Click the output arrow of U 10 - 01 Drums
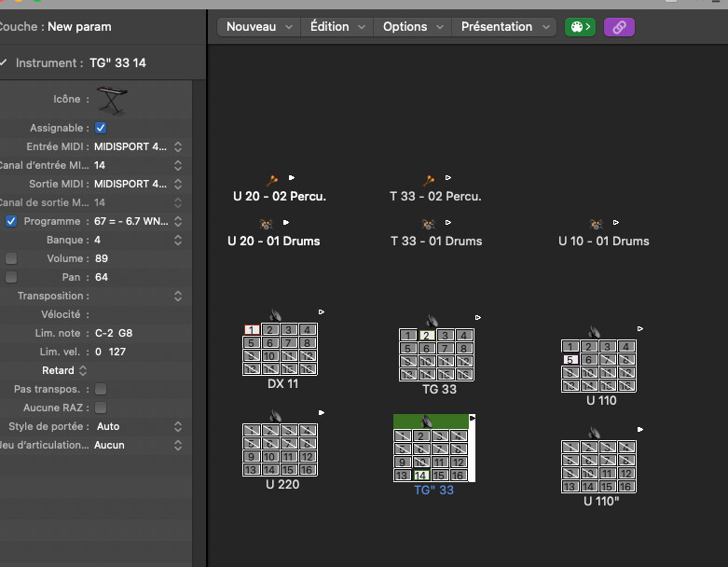Viewport: 728px width, 567px height. pyautogui.click(x=615, y=223)
